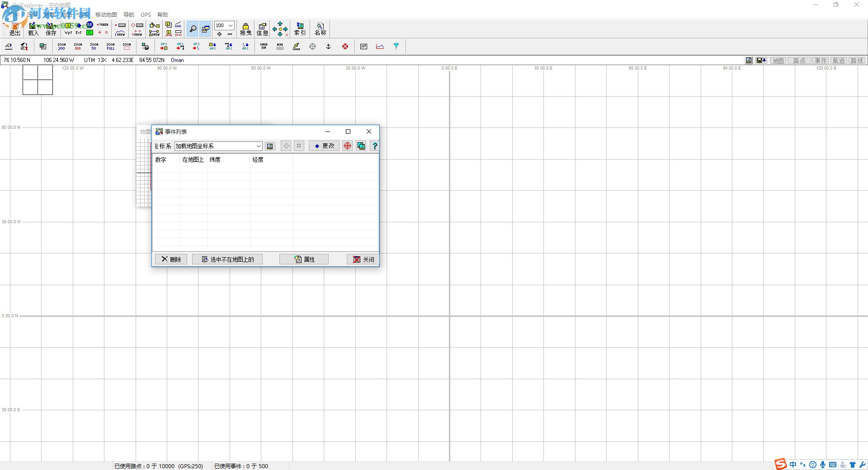Open the 移动地图 (Moving Map) menu

coord(106,14)
